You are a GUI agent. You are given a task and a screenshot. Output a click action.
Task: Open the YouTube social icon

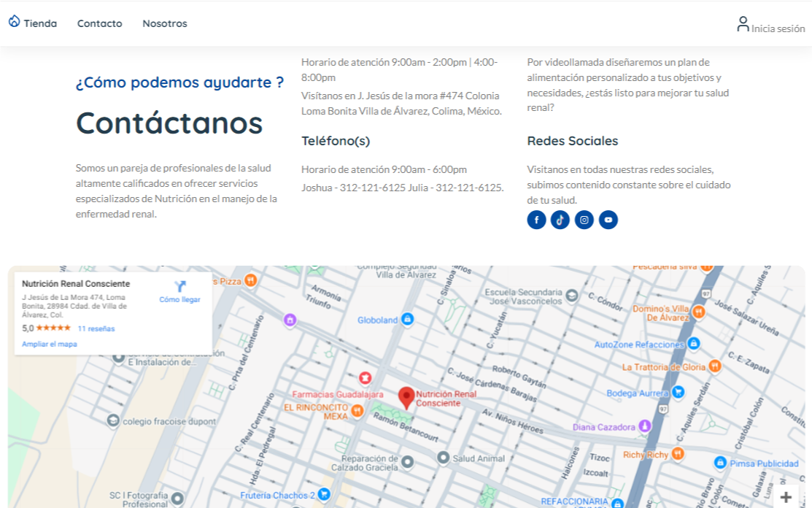608,220
